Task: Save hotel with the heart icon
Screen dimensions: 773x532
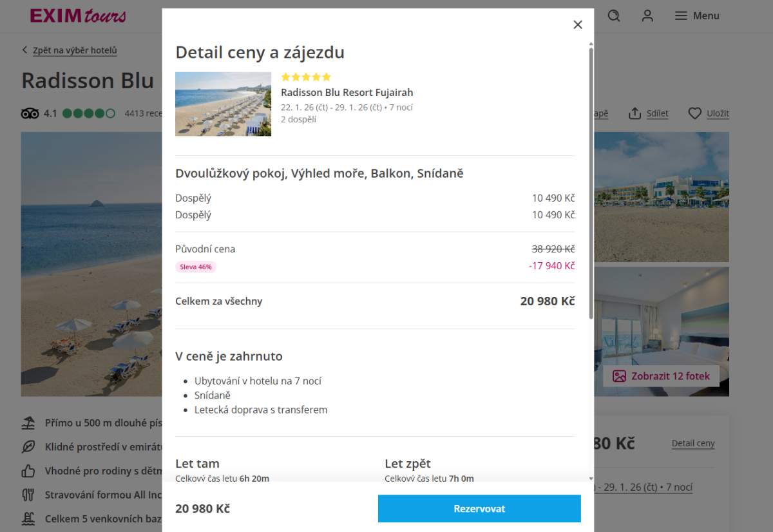Action: (x=694, y=113)
